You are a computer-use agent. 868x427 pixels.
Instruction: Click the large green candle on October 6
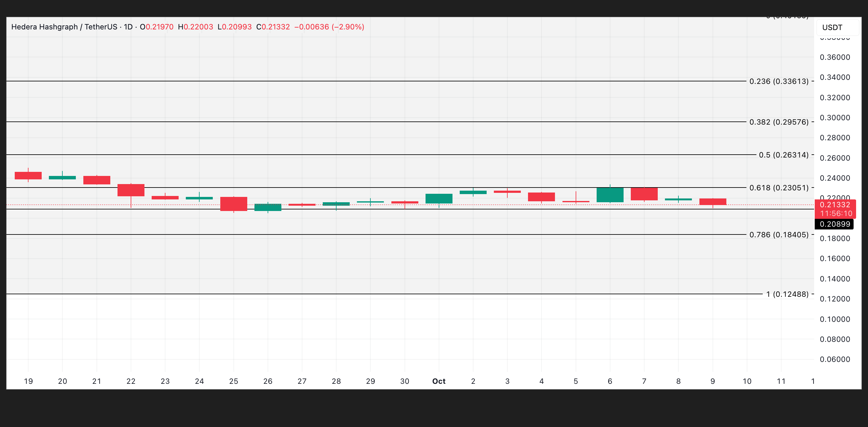tap(610, 195)
